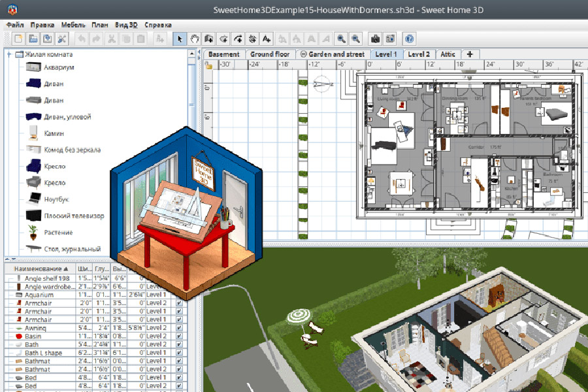Viewport: 588px width, 392px height.
Task: Select the Create walls tool
Action: click(209, 39)
